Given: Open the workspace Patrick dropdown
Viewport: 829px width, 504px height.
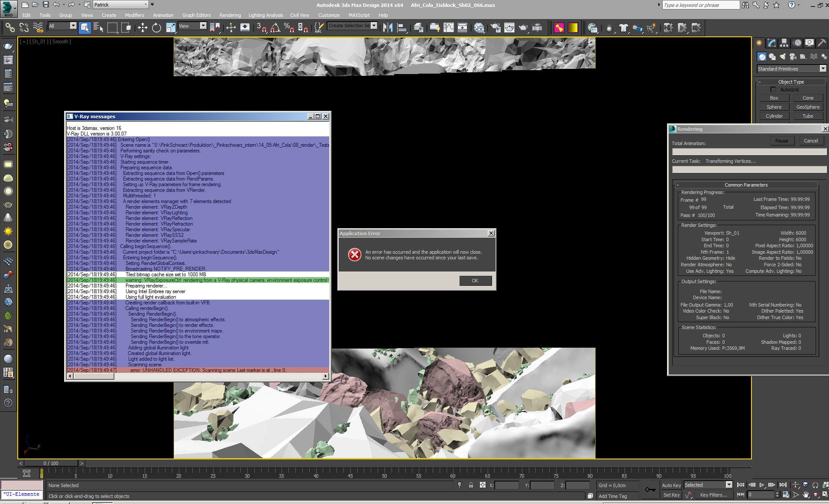Looking at the screenshot, I should tap(121, 5).
